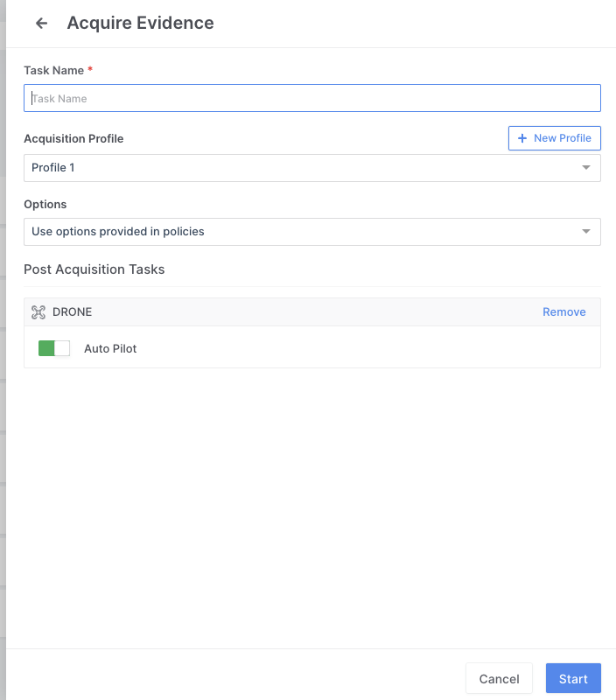This screenshot has height=700, width=616.
Task: Click the chevron on Profile 1 dropdown
Action: [x=586, y=167]
